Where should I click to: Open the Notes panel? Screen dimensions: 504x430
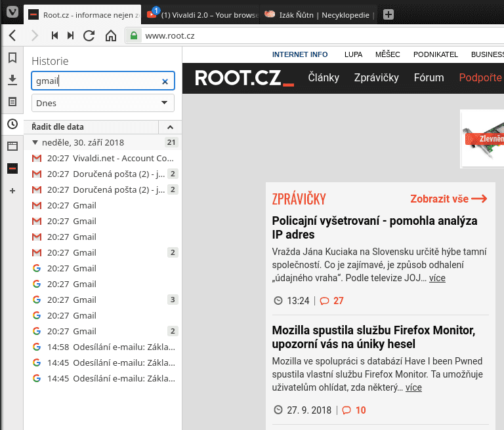(12, 102)
